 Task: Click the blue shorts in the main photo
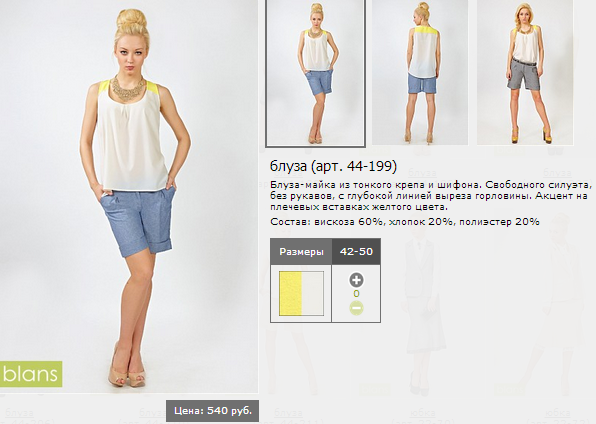[138, 222]
